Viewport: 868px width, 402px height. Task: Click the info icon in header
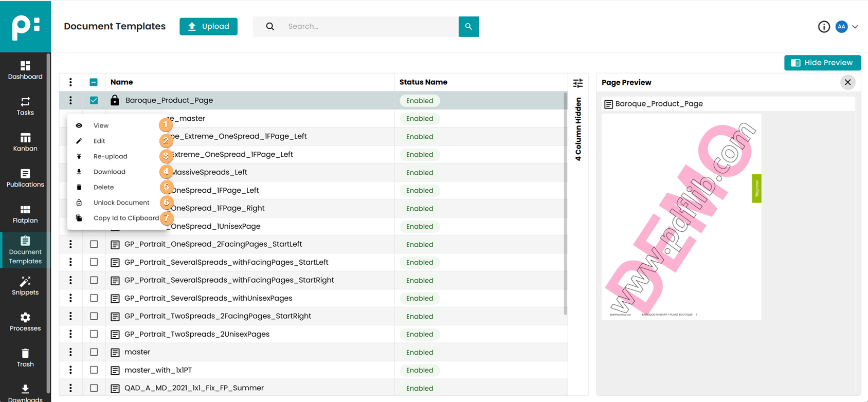824,27
